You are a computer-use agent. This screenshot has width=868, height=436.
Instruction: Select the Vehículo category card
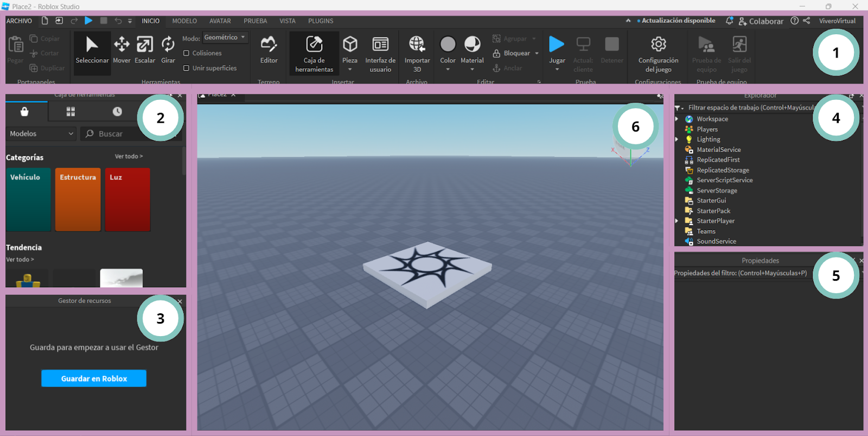coord(28,199)
